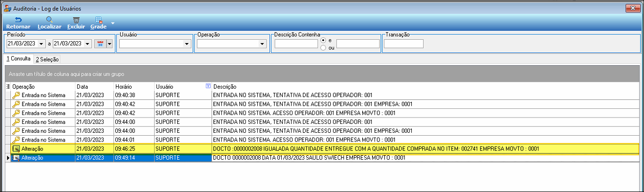644x192 pixels.
Task: Select the time cell 09:49:14
Action: click(x=134, y=158)
